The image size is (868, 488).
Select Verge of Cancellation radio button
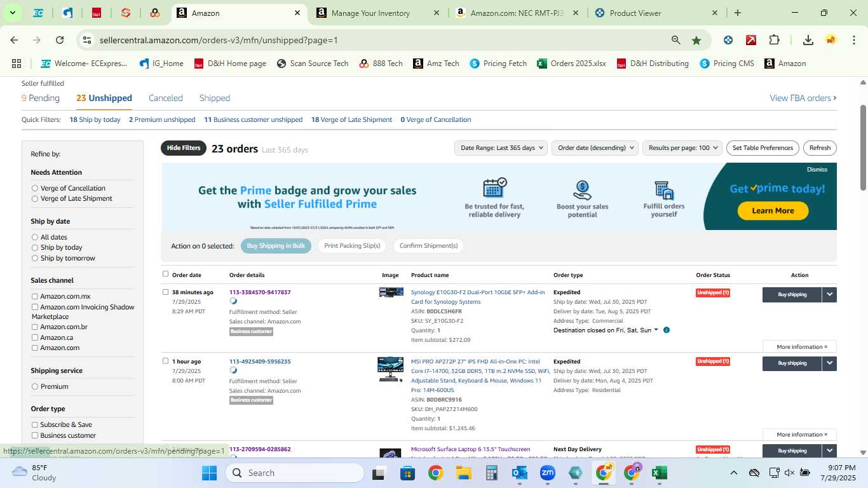tap(35, 188)
